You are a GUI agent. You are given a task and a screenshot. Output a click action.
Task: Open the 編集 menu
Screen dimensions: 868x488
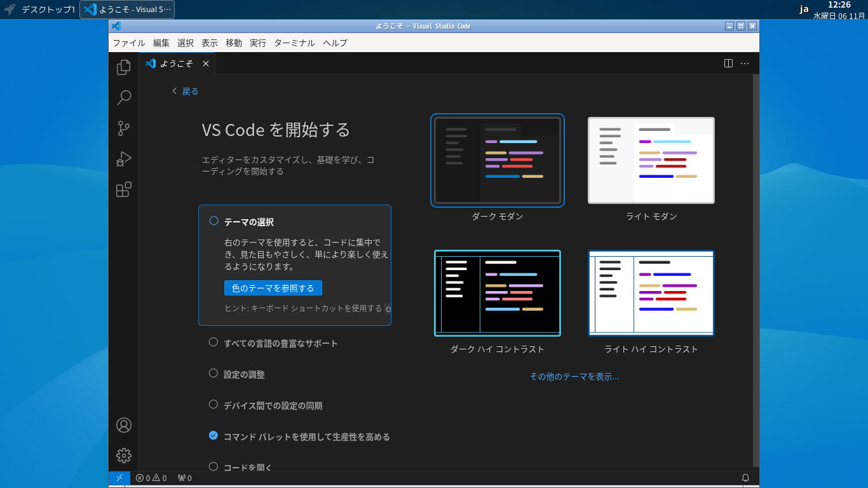click(x=161, y=43)
